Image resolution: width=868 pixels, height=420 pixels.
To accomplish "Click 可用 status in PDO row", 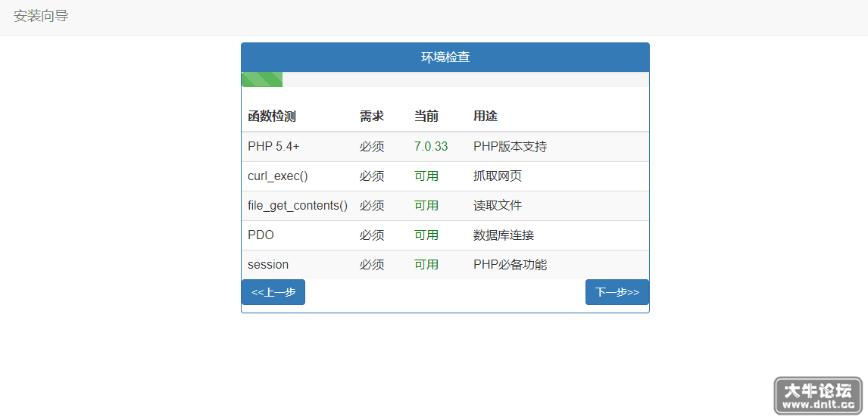I will pos(426,235).
